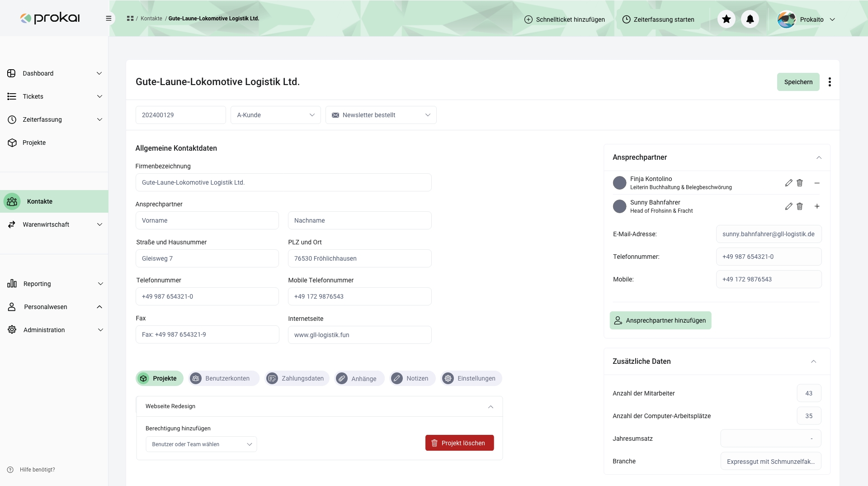
Task: Click the dashboard grid icon in breadcrumb
Action: pyautogui.click(x=130, y=19)
